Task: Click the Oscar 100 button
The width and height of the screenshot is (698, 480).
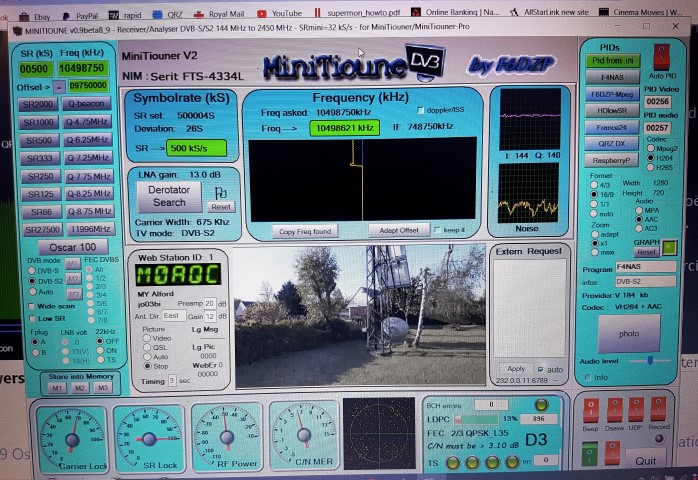Action: click(73, 247)
